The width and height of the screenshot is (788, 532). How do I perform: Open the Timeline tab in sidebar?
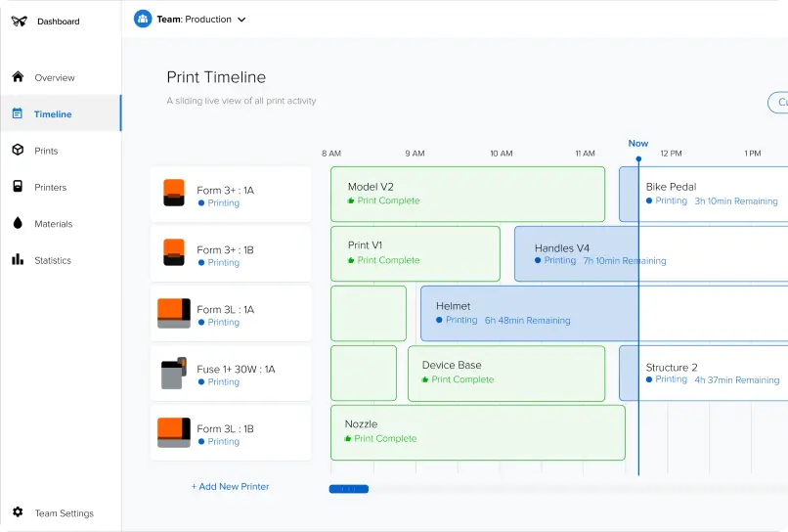[53, 114]
